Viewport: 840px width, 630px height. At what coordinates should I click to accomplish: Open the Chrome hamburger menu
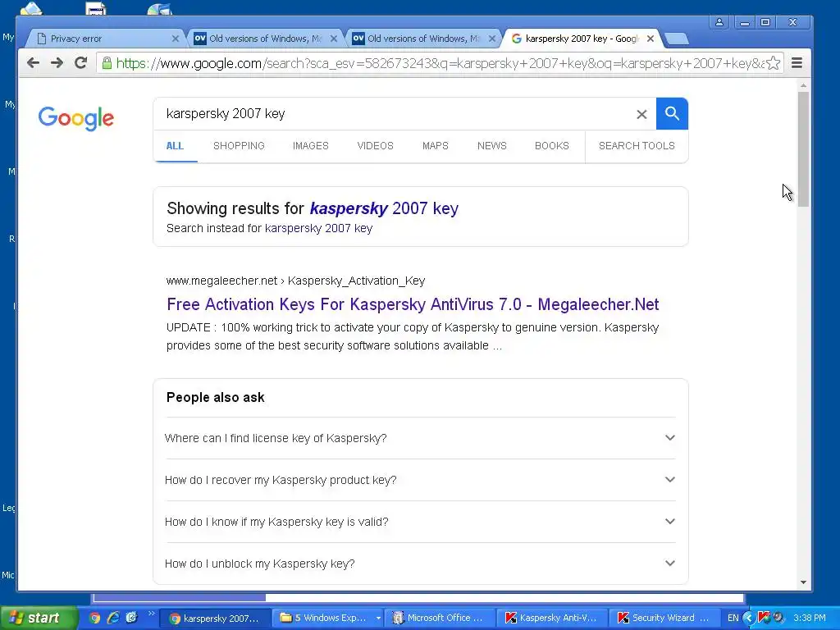tap(797, 63)
